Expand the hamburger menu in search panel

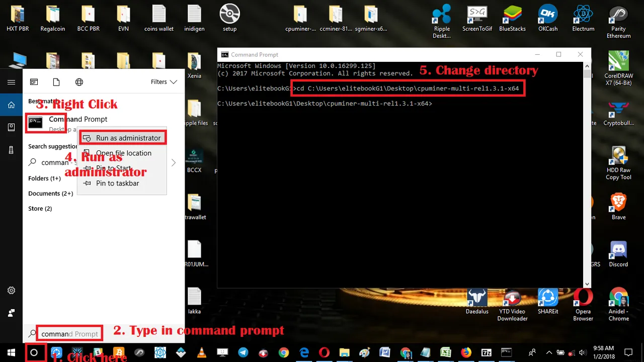click(11, 82)
